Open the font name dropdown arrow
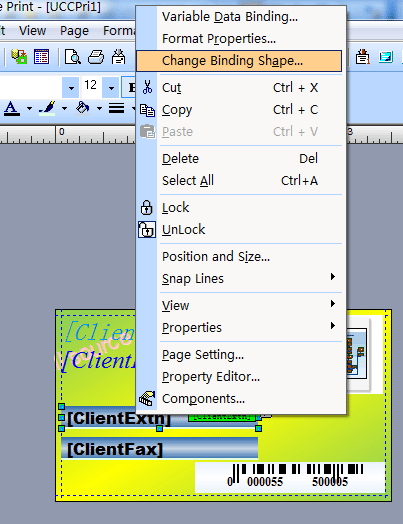Image resolution: width=403 pixels, height=524 pixels. click(x=71, y=88)
